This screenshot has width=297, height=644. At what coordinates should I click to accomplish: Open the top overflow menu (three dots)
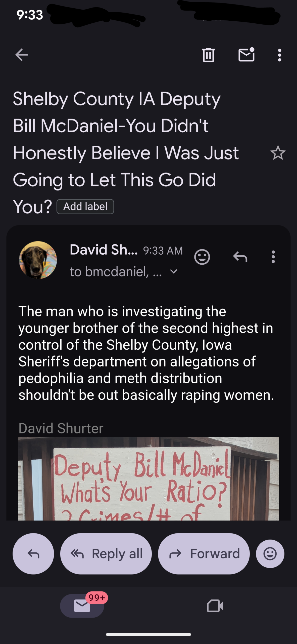(279, 55)
